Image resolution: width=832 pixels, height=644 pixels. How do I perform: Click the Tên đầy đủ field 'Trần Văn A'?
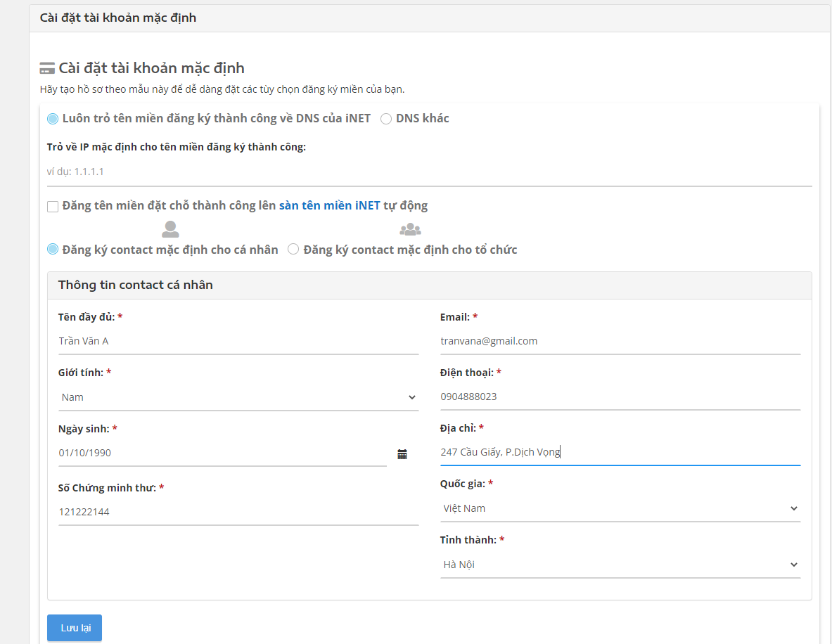tap(238, 341)
